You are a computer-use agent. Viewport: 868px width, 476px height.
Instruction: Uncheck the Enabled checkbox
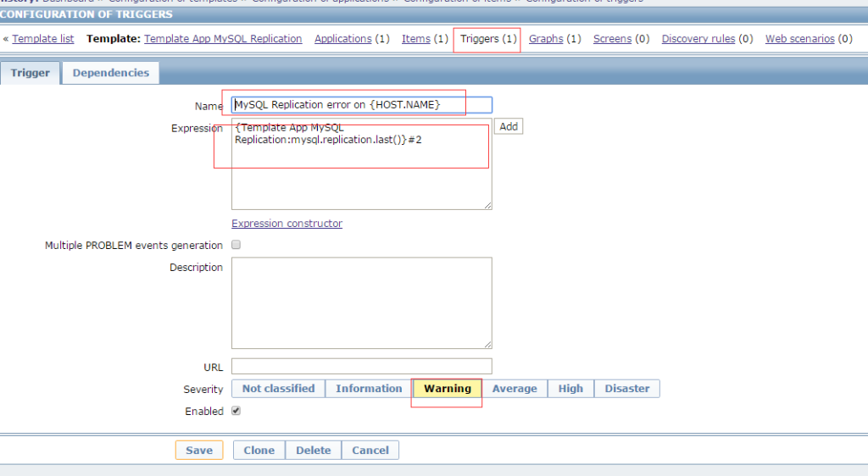tap(236, 411)
